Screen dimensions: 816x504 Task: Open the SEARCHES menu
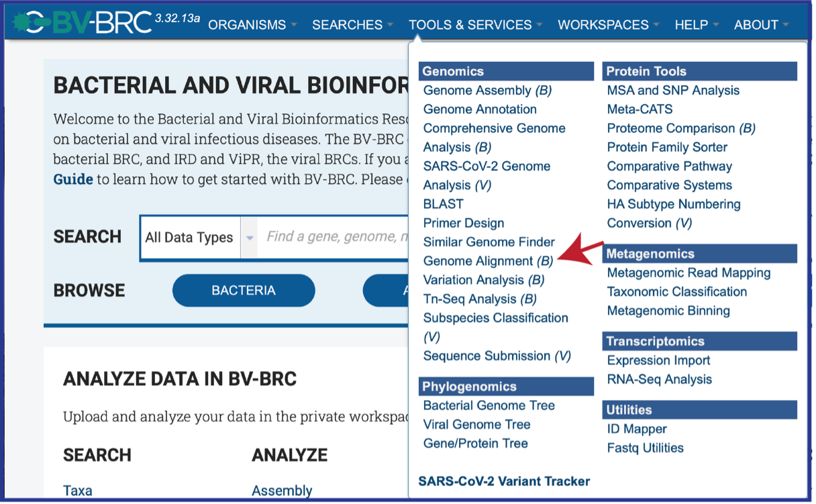coord(352,25)
